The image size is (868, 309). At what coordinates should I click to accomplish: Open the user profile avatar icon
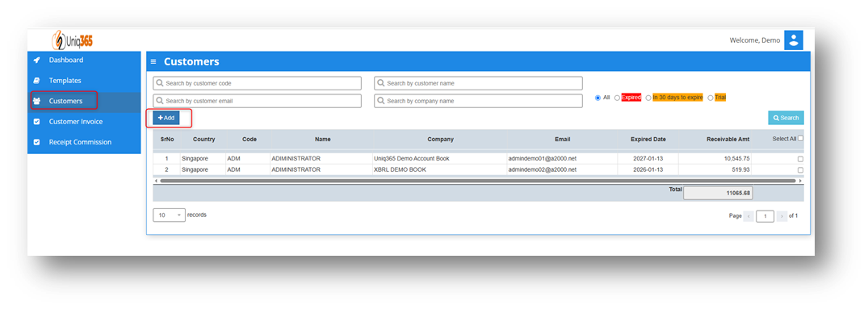pos(793,40)
